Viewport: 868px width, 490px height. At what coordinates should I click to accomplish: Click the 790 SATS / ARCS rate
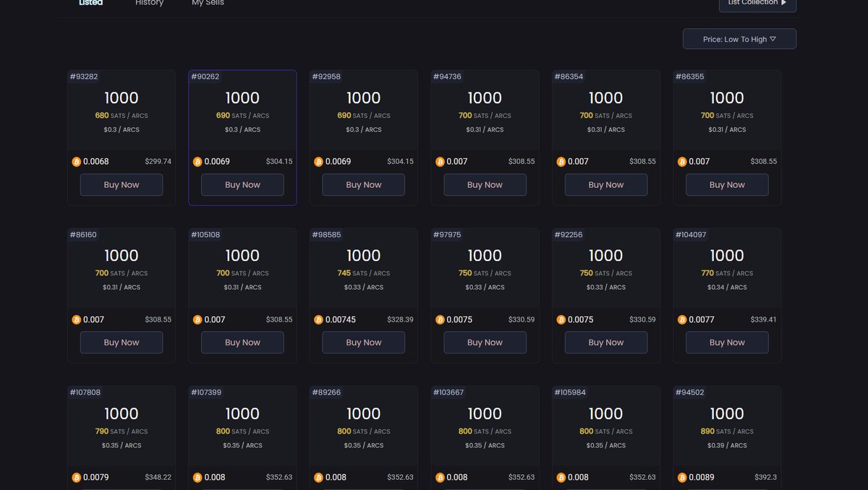point(122,431)
